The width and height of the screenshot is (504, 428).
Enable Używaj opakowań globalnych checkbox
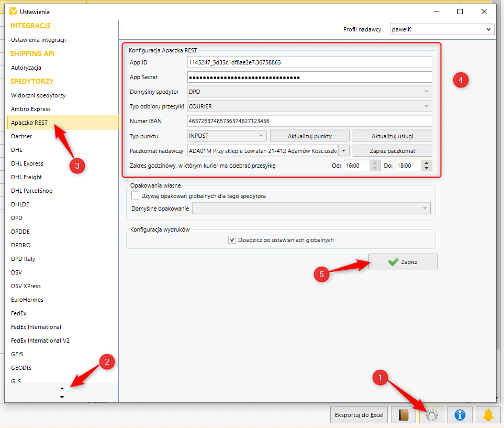pos(135,196)
